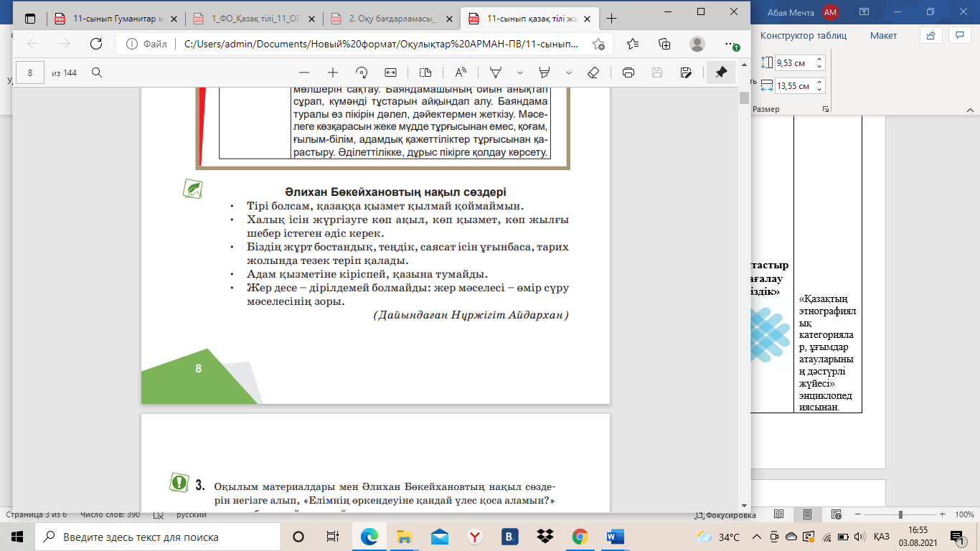980x551 pixels.
Task: Launch Dropbox from the taskbar
Action: point(545,537)
